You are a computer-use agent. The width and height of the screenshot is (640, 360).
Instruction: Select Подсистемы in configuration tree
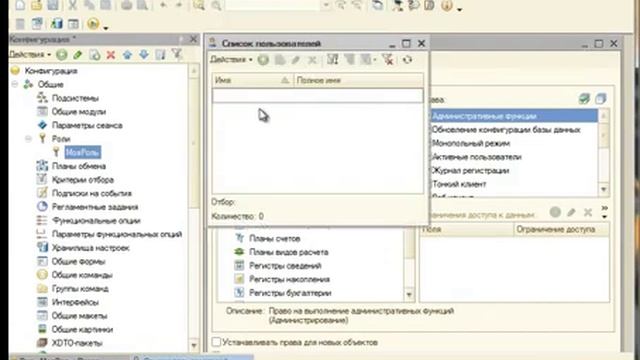pyautogui.click(x=75, y=98)
